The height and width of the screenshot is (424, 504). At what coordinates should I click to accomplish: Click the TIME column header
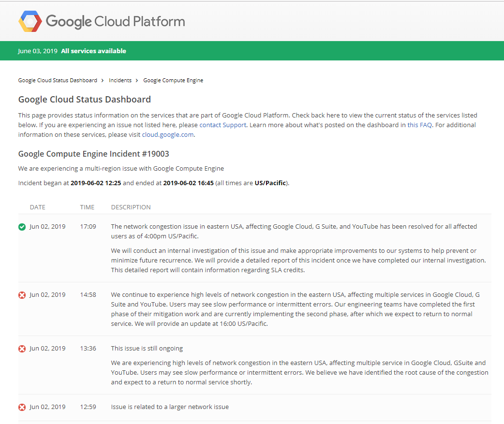(x=87, y=207)
